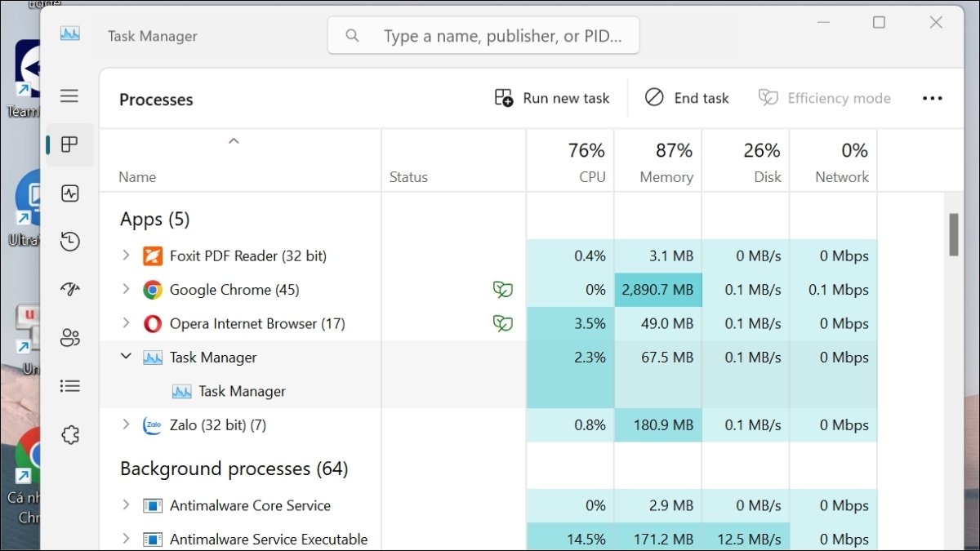980x551 pixels.
Task: Click the efficiency leaf on Google Chrome row
Action: [x=502, y=290]
